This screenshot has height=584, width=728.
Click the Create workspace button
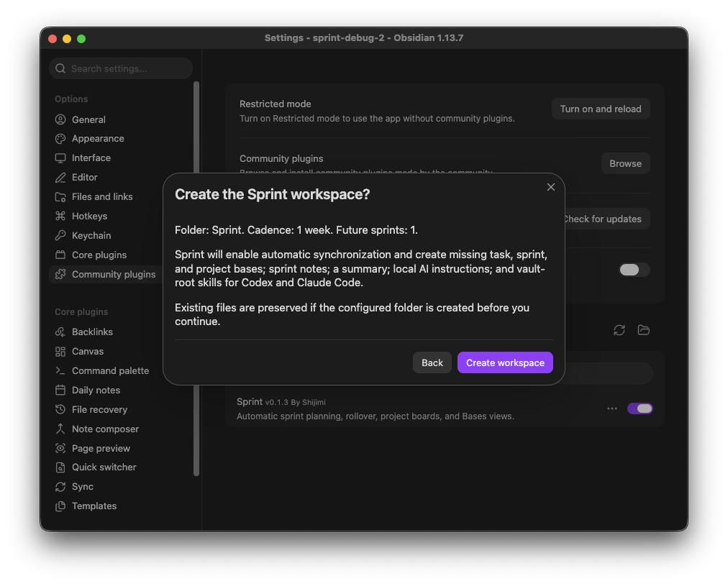pyautogui.click(x=505, y=362)
